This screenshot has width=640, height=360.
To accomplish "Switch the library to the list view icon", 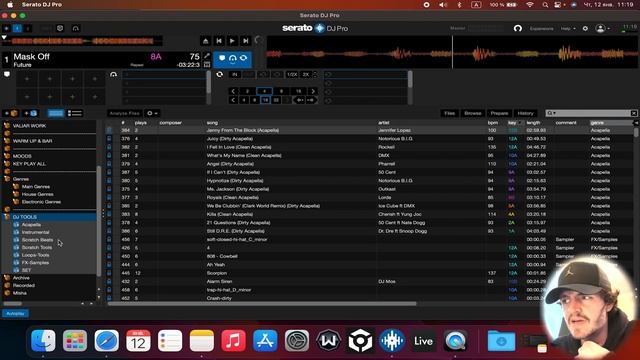I will (x=75, y=113).
